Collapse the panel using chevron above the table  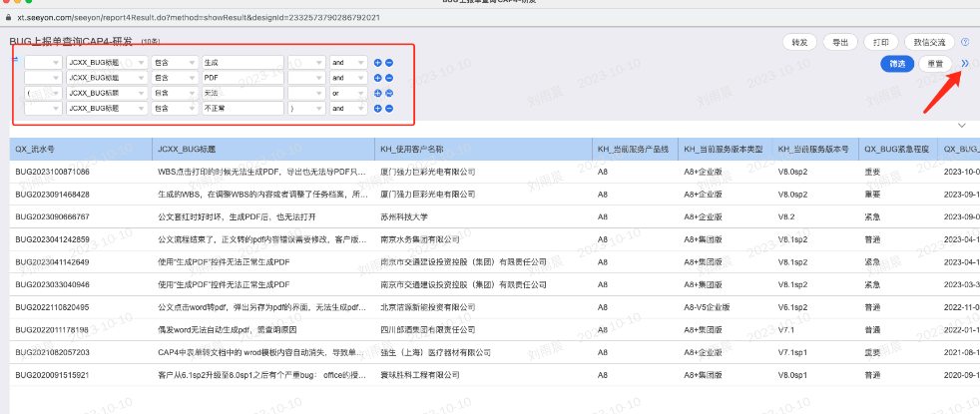[961, 126]
